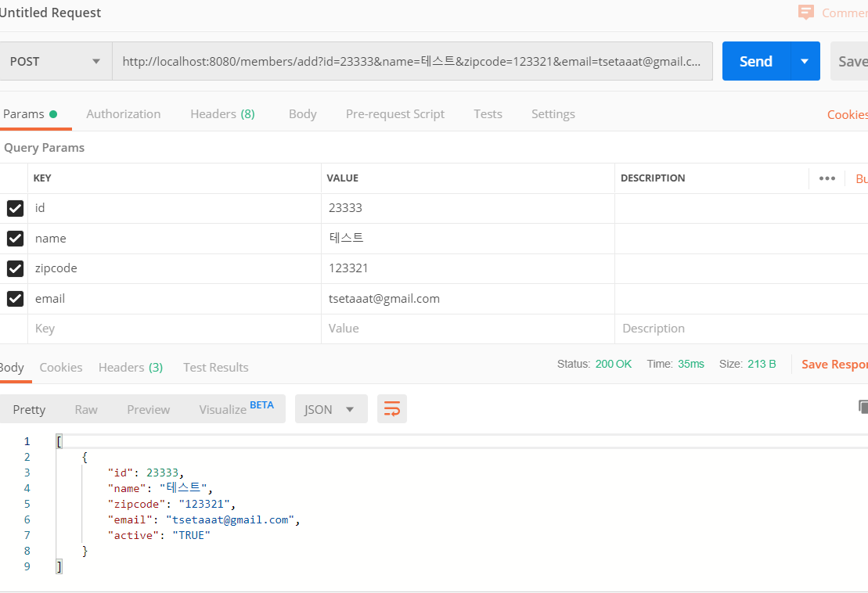Uncheck the id parameter checkbox
Viewport: 868px width, 593px height.
(15, 208)
